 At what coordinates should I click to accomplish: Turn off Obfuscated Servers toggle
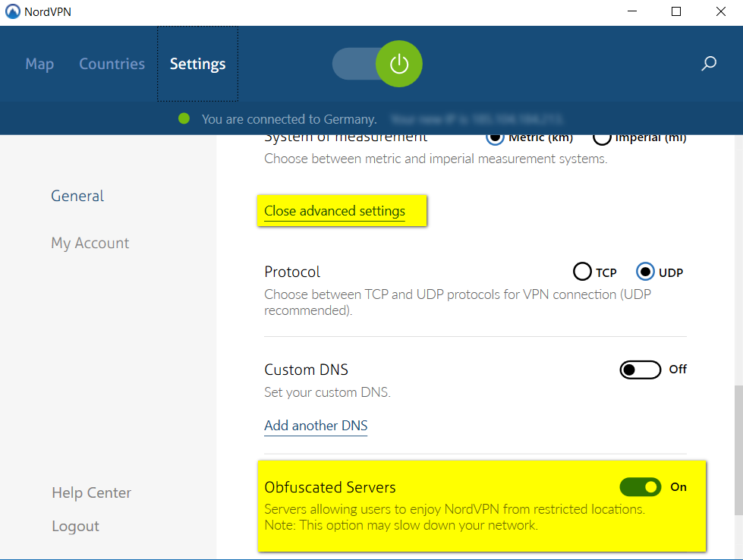(641, 487)
